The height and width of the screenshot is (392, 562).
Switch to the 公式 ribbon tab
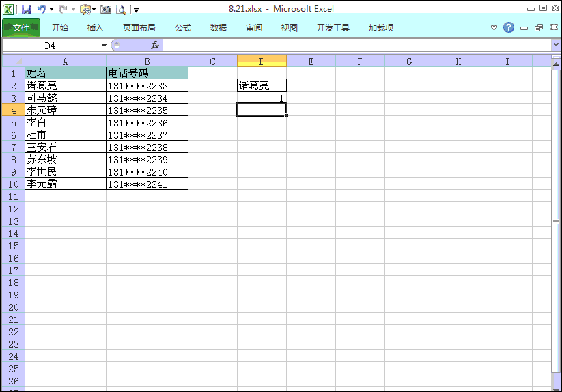(x=183, y=27)
